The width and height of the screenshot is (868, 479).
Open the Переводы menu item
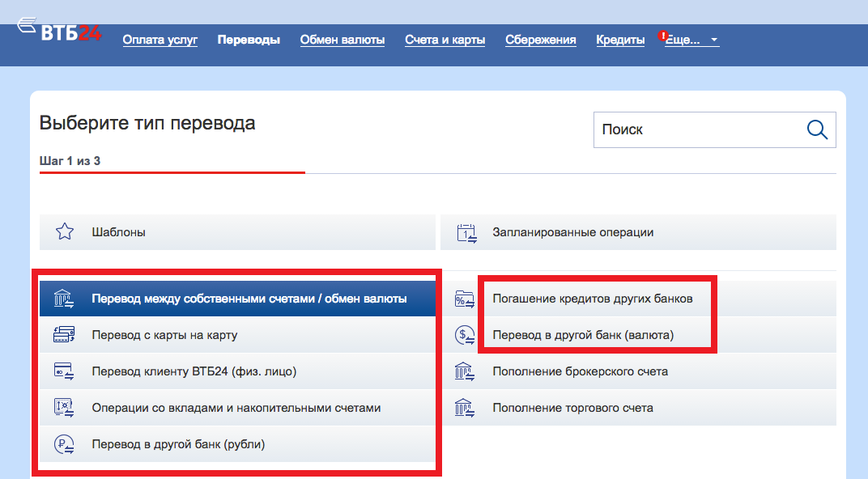249,39
